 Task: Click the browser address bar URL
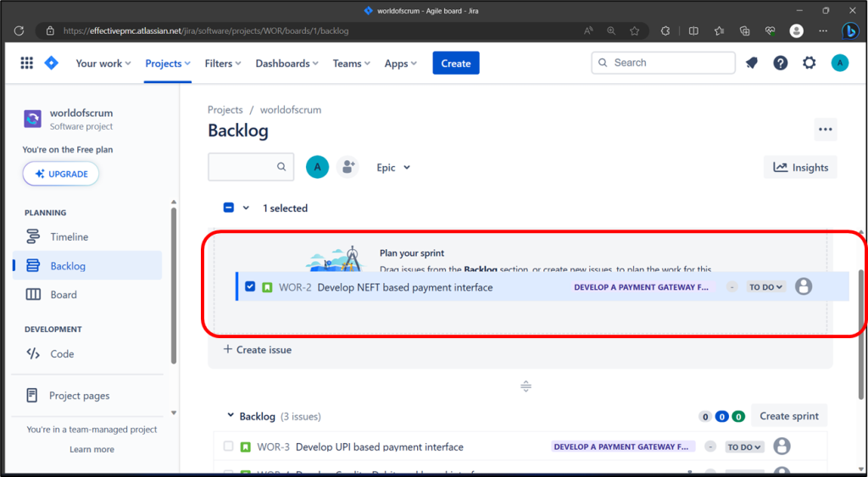pos(206,31)
